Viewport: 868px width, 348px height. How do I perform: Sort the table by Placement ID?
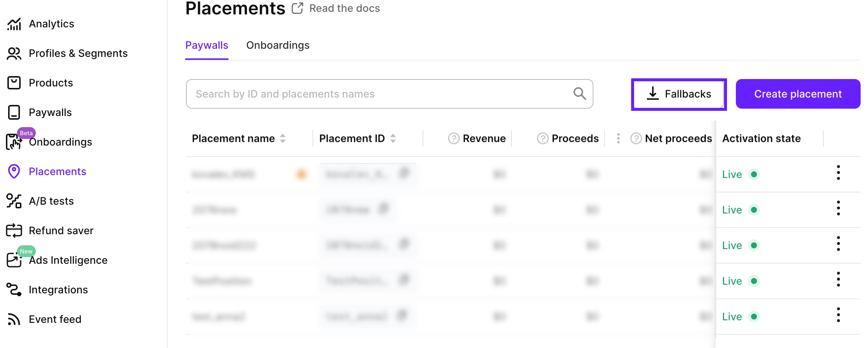[x=393, y=138]
